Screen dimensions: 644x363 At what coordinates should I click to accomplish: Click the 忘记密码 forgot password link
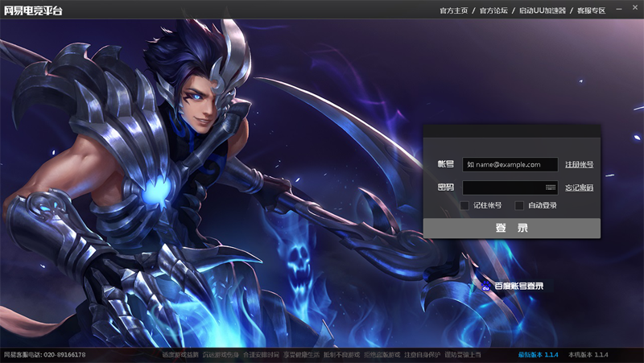(x=579, y=188)
